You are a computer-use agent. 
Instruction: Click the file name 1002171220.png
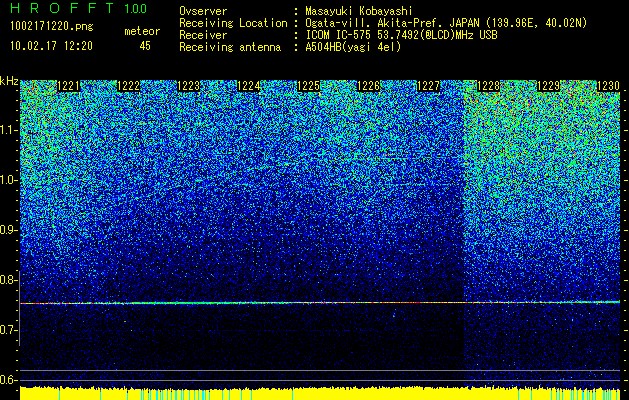click(52, 26)
